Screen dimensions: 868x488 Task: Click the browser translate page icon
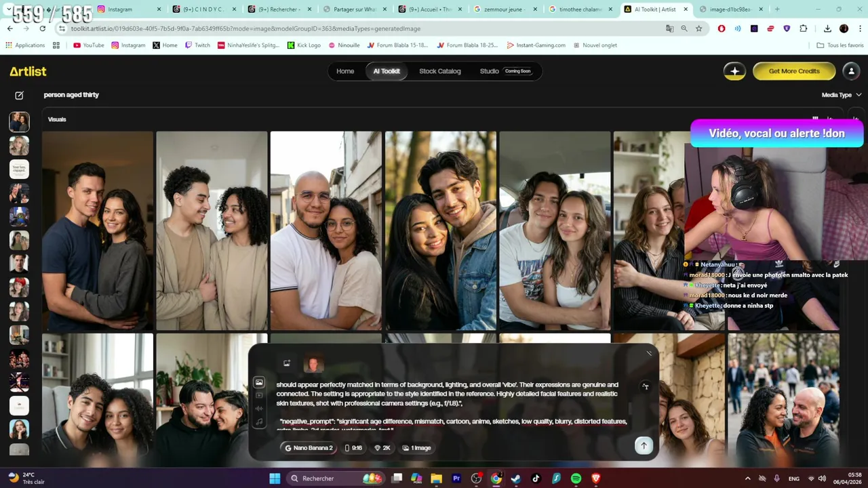pos(669,28)
